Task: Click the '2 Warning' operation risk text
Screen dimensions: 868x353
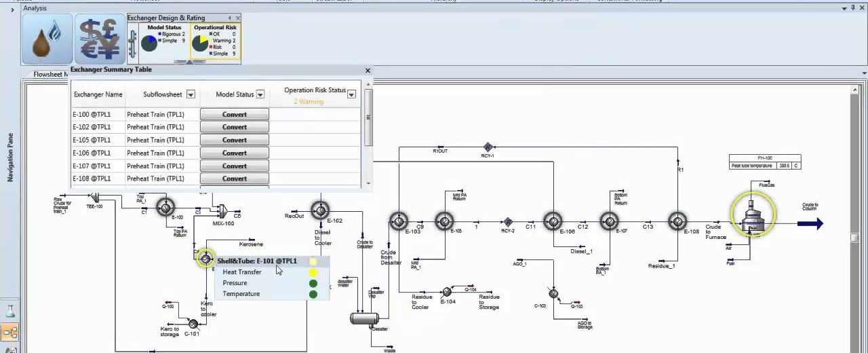Action: point(309,102)
